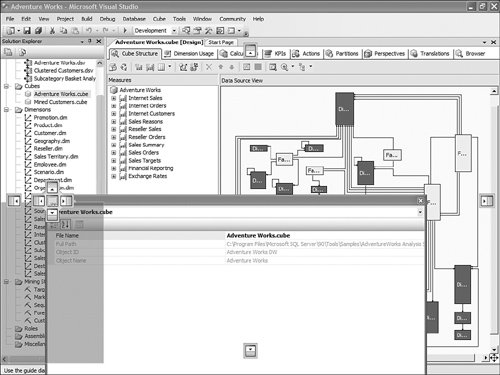Click the alphabetical sort icon in Properties
The height and width of the screenshot is (375, 500).
click(x=66, y=224)
